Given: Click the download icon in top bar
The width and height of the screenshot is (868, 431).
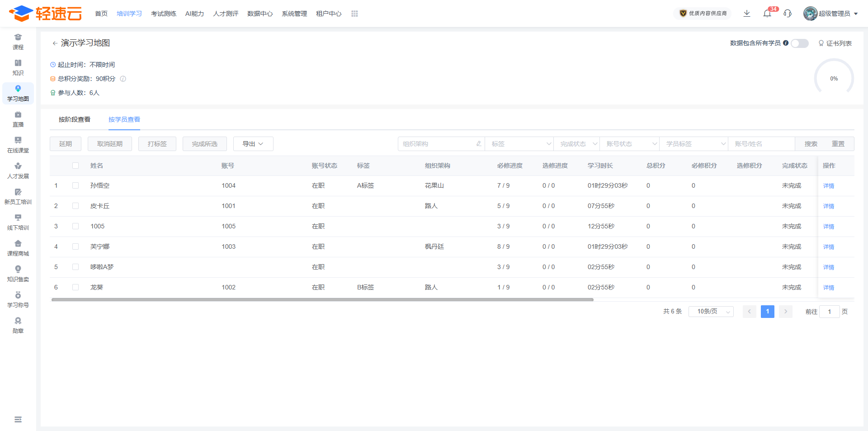Looking at the screenshot, I should point(747,14).
